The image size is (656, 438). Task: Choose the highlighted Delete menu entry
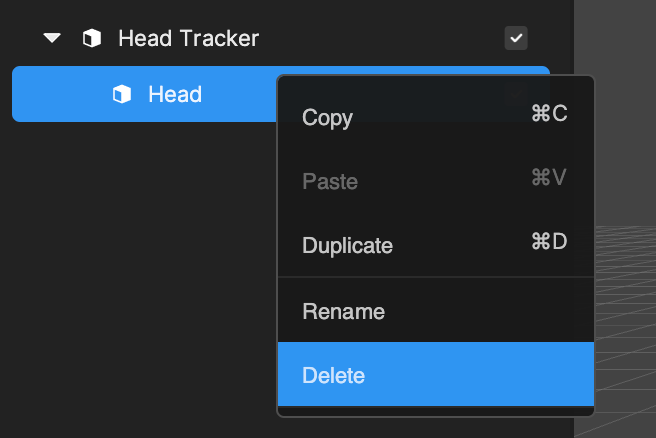pos(436,374)
